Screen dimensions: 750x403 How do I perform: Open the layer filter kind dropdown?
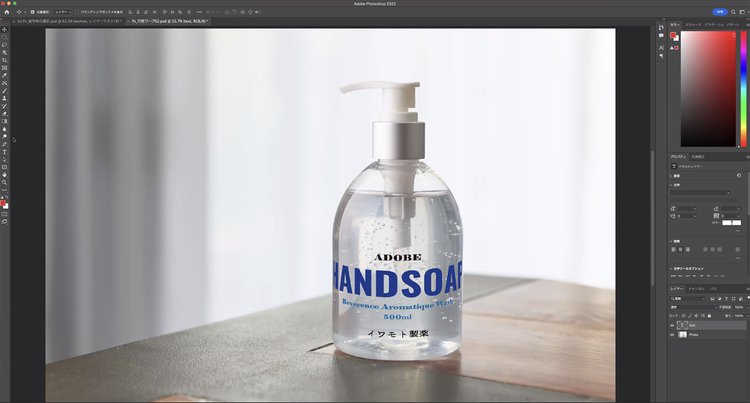pos(688,298)
